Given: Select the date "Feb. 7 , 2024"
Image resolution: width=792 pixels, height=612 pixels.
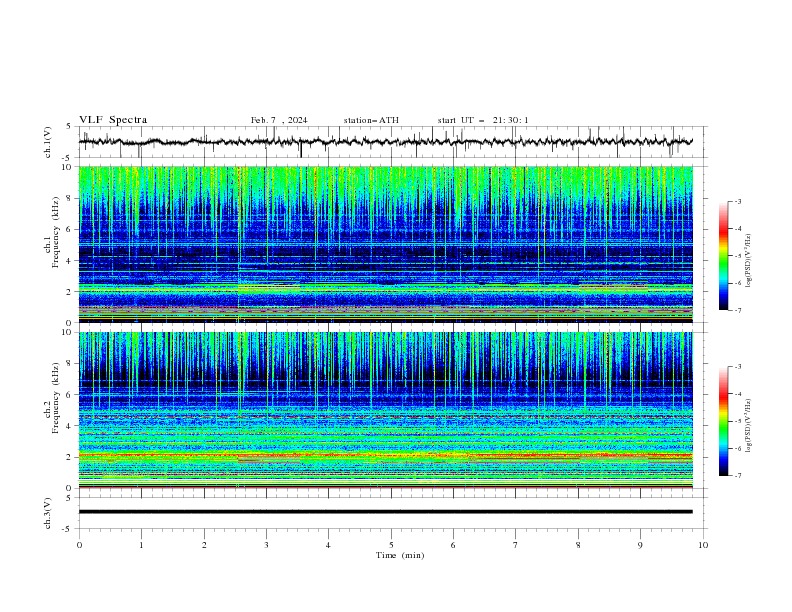Looking at the screenshot, I should coord(279,120).
